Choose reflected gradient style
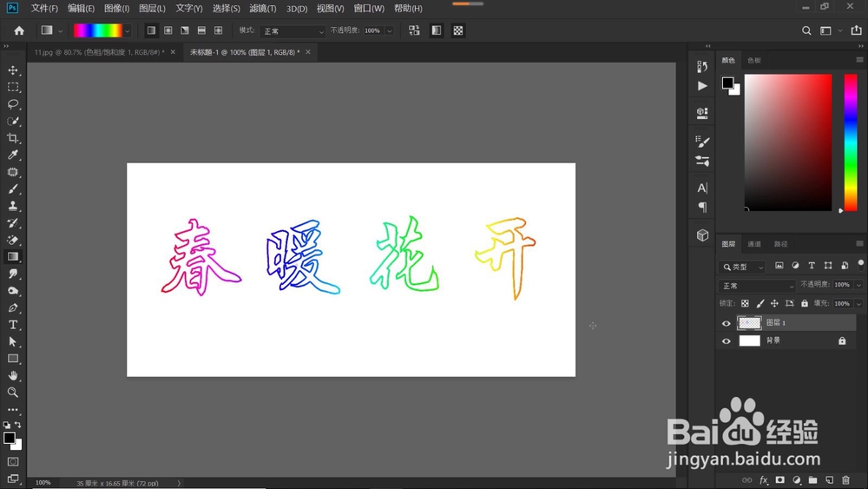Viewport: 868px width, 489px height. coord(201,30)
